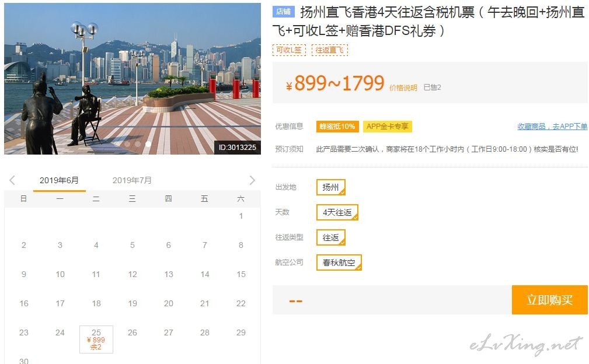
Task: Click date 22 in the calendar
Action: pyautogui.click(x=241, y=303)
